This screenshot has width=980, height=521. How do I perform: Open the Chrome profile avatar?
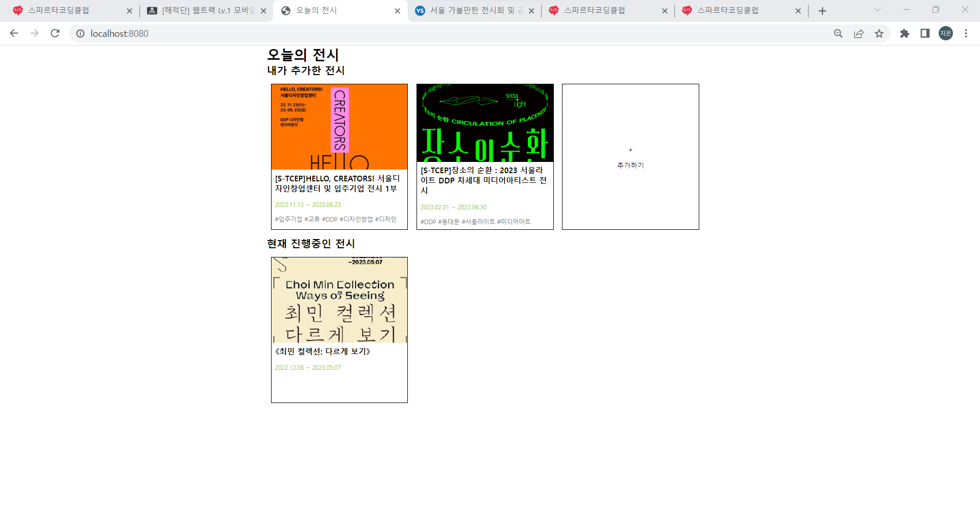click(x=946, y=33)
